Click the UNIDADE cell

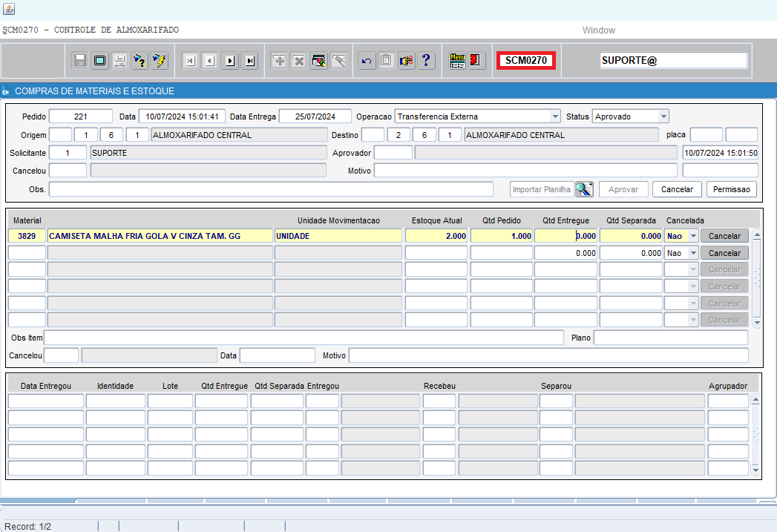[338, 236]
